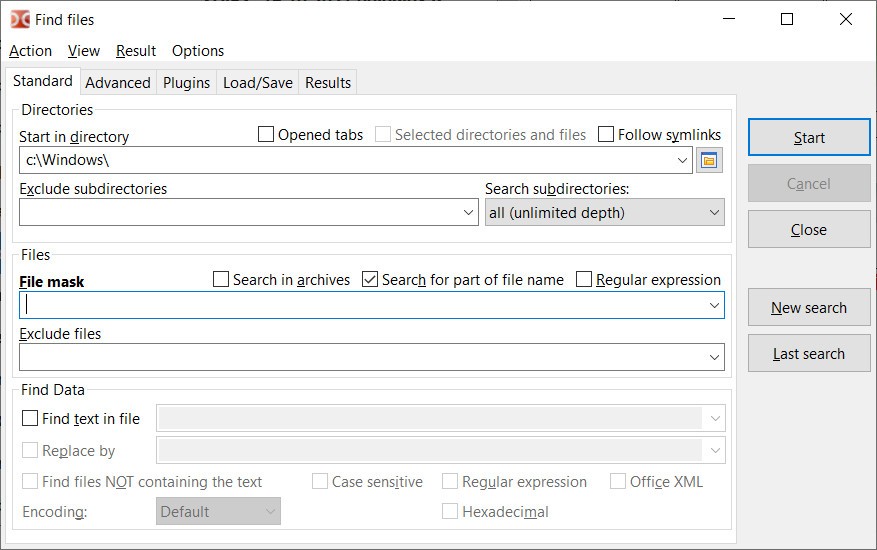Click into the File mask input field
This screenshot has width=877, height=550.
364,305
